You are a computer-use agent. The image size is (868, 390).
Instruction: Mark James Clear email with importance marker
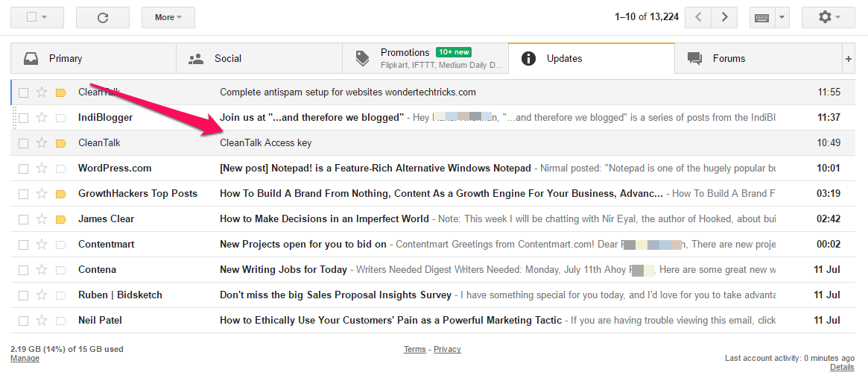click(61, 219)
